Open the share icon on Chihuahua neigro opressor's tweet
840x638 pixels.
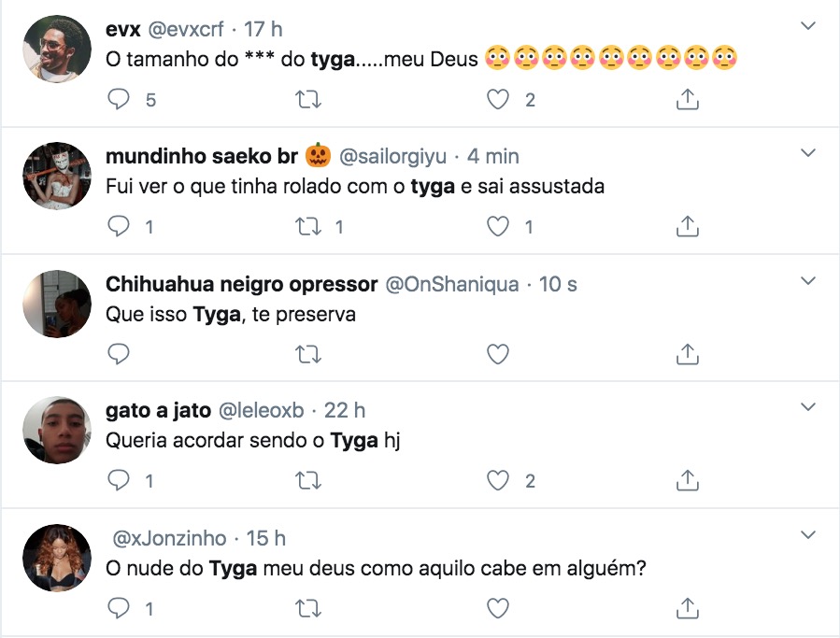[687, 354]
